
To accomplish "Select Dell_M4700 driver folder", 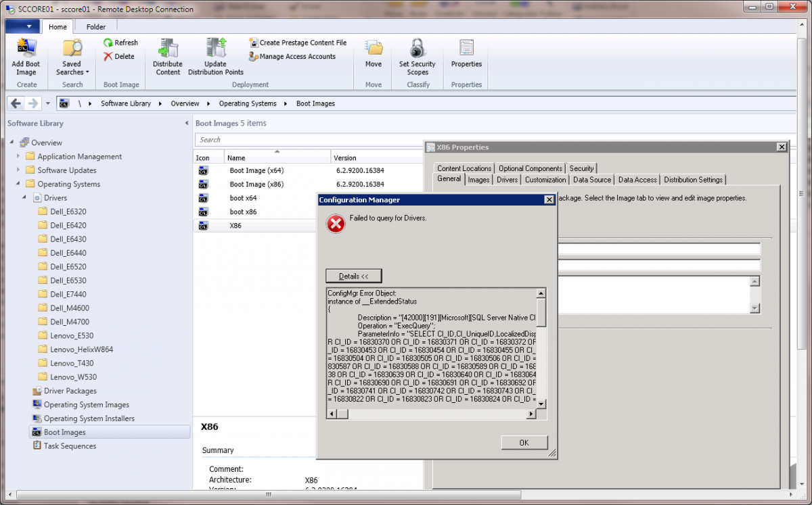I will 64,322.
